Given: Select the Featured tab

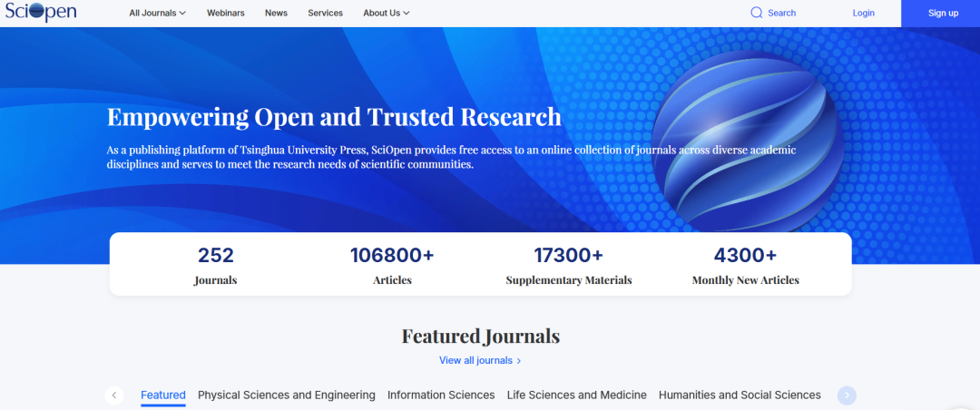Looking at the screenshot, I should [x=163, y=395].
